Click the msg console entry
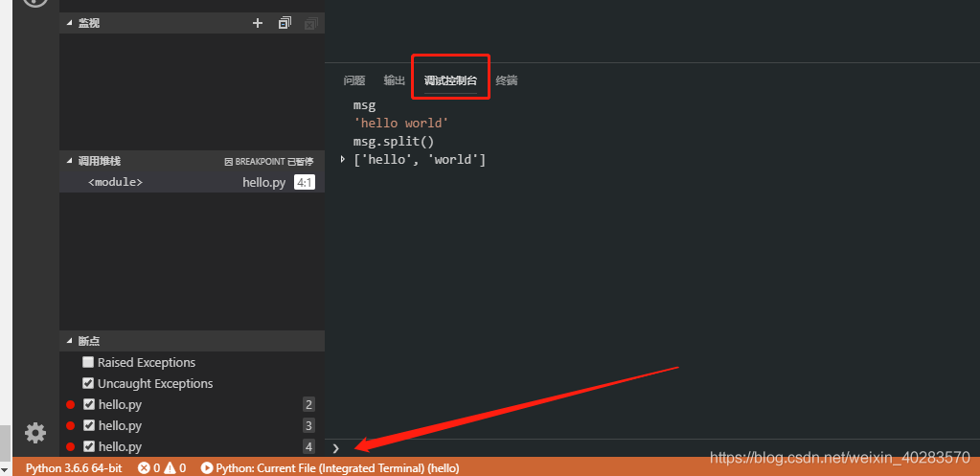Viewport: 980px width, 476px height. pyautogui.click(x=364, y=105)
